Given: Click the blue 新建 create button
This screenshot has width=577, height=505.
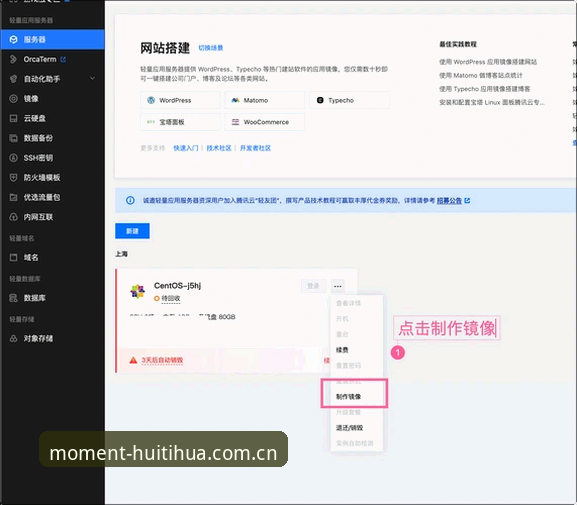Looking at the screenshot, I should (132, 231).
